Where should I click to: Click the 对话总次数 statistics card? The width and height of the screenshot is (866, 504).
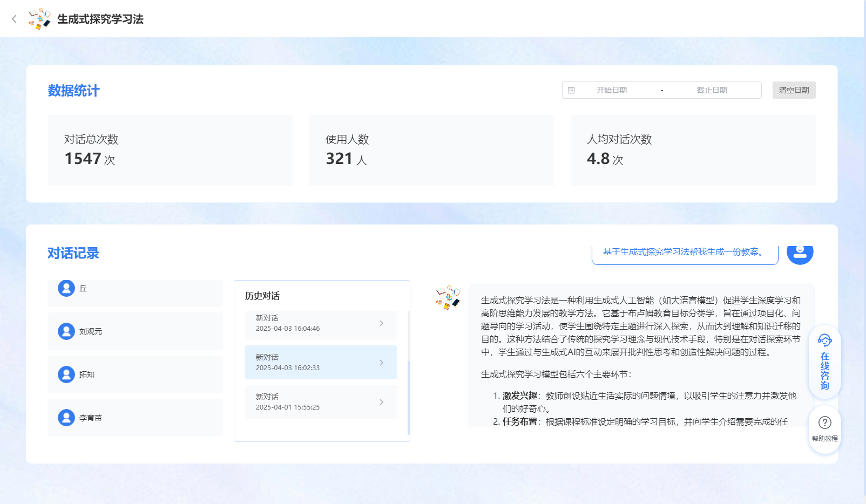pos(171,151)
